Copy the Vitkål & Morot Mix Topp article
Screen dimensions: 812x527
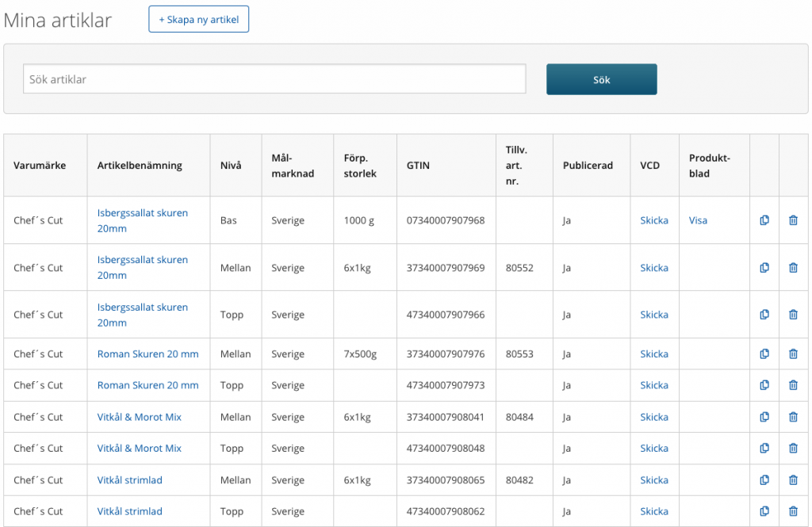pyautogui.click(x=764, y=448)
